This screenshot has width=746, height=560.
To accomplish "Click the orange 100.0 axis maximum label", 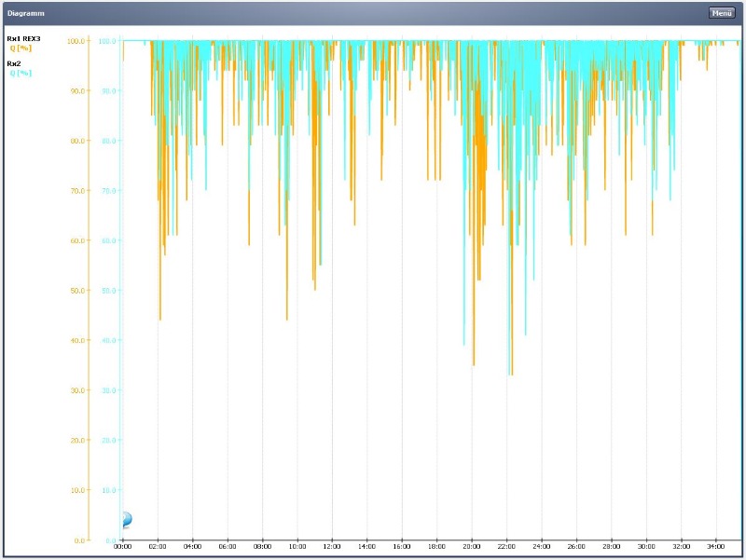I will pyautogui.click(x=76, y=41).
